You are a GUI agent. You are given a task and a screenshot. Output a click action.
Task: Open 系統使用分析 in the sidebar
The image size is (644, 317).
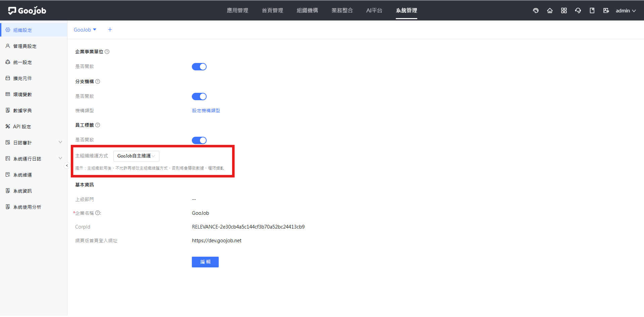point(34,207)
